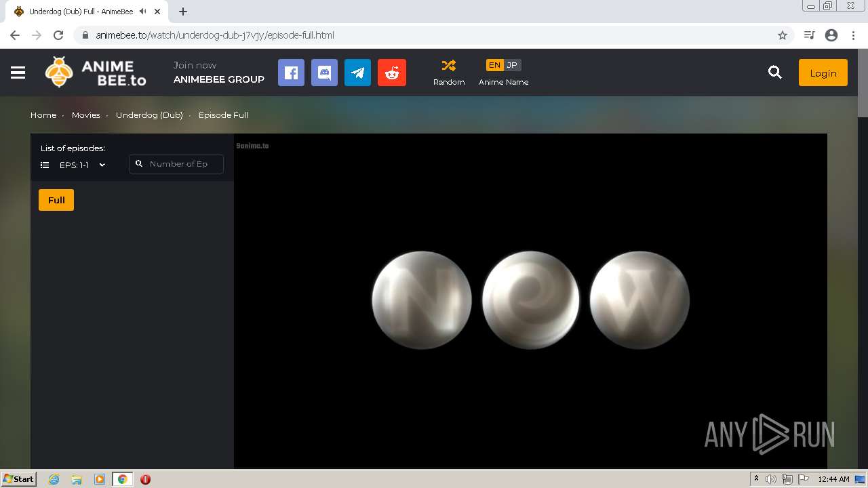Open the media control button in Chrome
868x488 pixels.
(809, 35)
